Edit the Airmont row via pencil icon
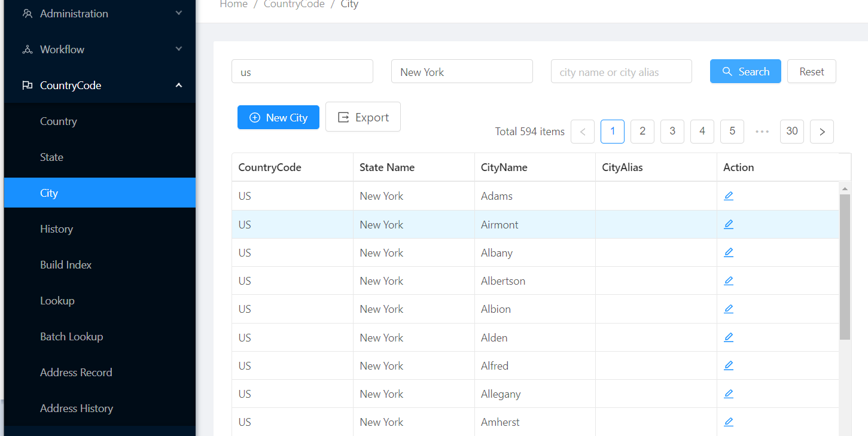Screen dimensions: 868x436 pos(728,224)
